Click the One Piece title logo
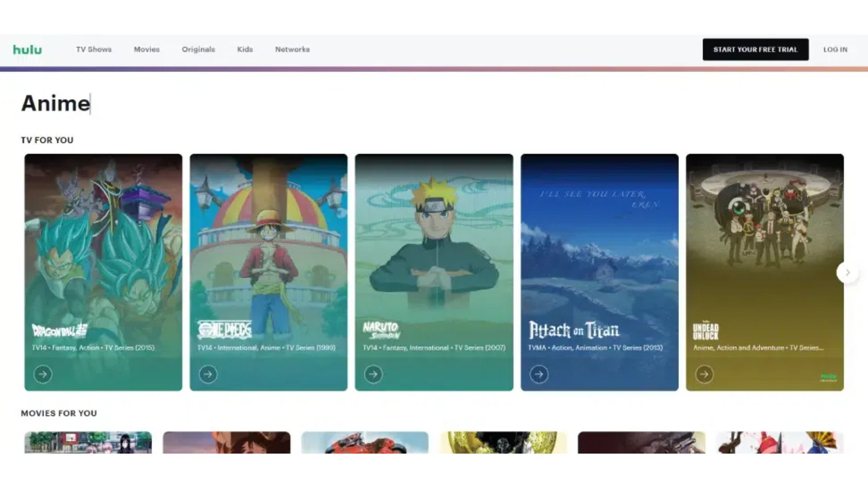Viewport: 868px width, 488px height. [225, 330]
